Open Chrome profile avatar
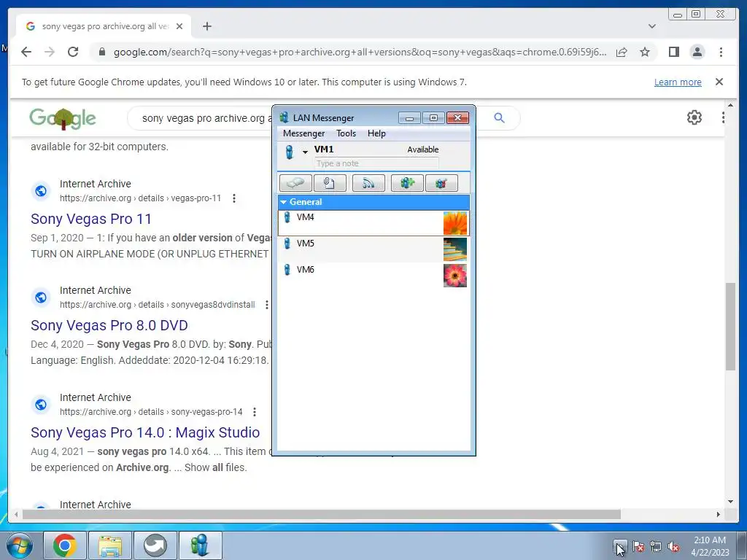The image size is (747, 560). 697,52
